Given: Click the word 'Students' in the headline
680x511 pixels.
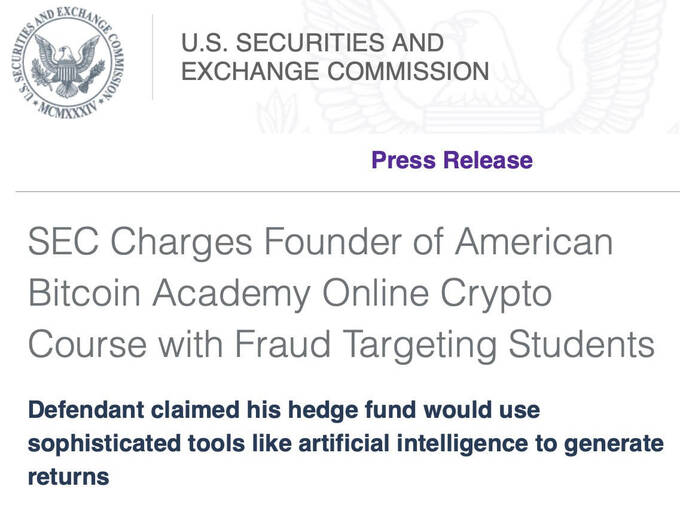Looking at the screenshot, I should (582, 344).
